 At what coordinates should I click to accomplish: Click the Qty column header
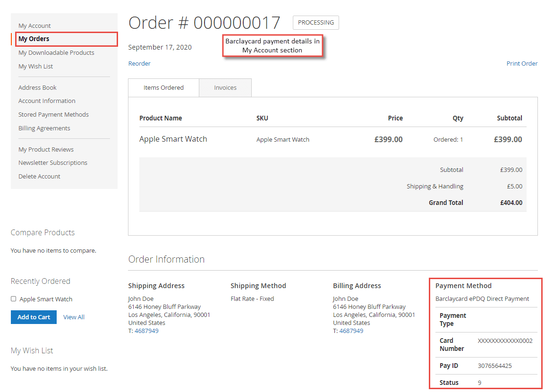(x=458, y=118)
